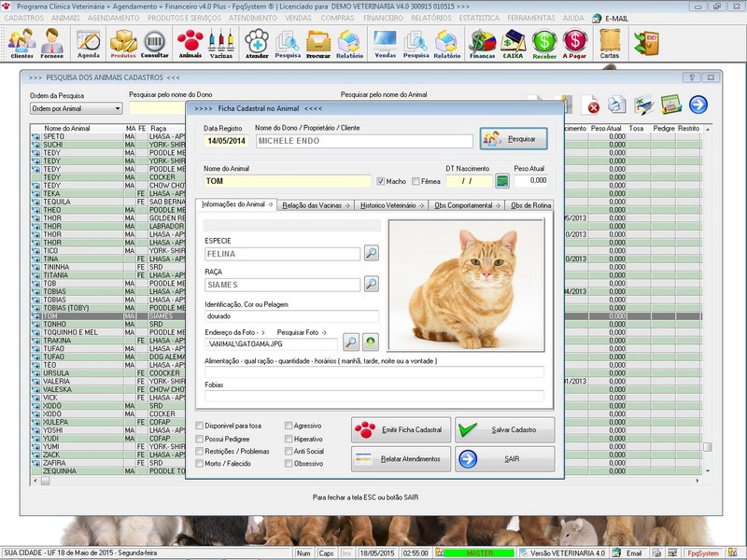Check Restrições / Problemas option

200,451
